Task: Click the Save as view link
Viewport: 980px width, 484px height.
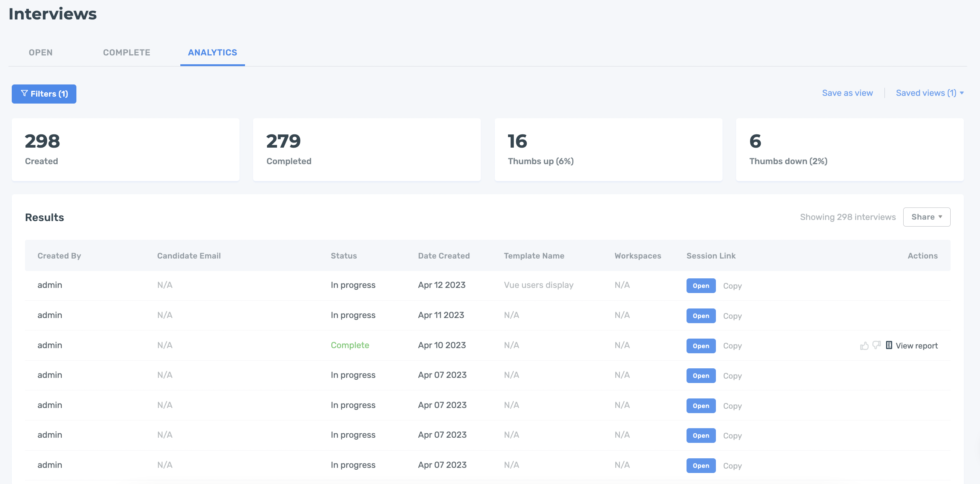Action: [x=847, y=93]
